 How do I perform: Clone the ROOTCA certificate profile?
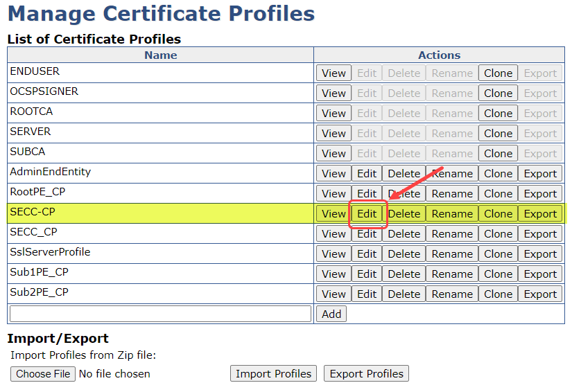498,113
